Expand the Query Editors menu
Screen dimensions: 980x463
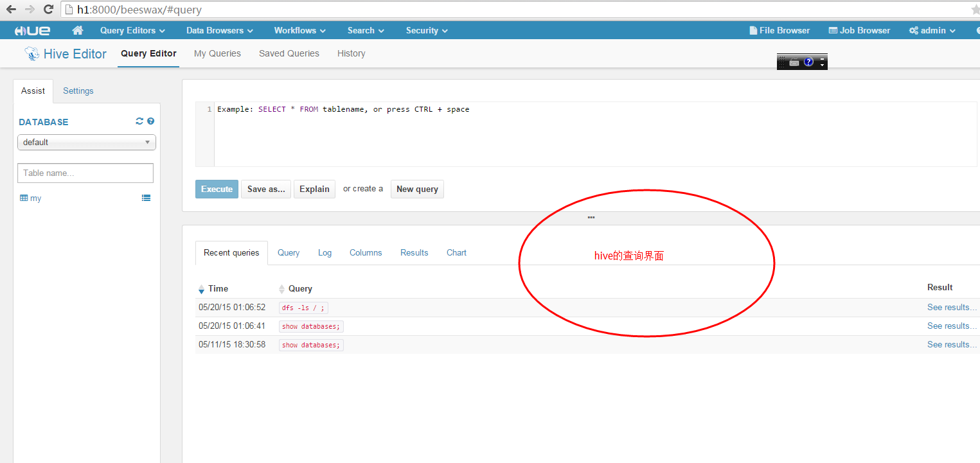tap(132, 30)
